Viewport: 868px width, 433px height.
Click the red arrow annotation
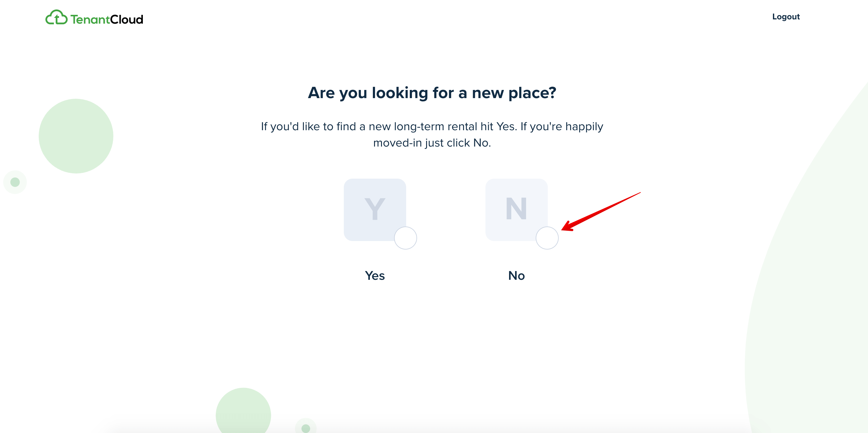601,211
